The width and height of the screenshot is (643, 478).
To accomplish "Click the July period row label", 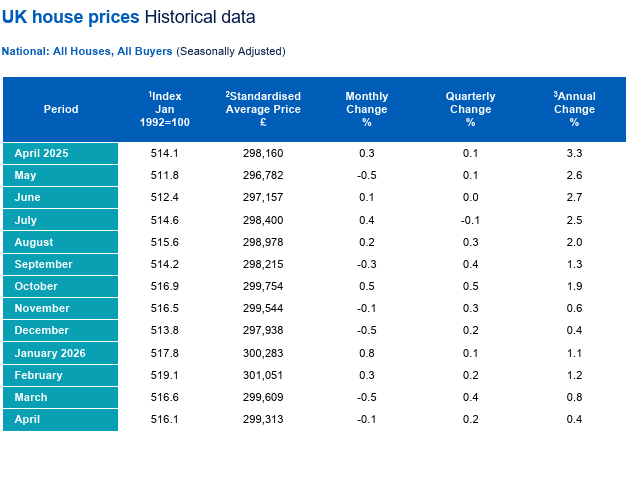I will (60, 220).
